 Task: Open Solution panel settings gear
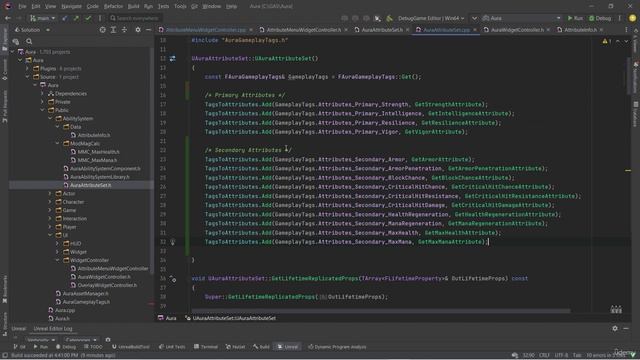(x=138, y=30)
